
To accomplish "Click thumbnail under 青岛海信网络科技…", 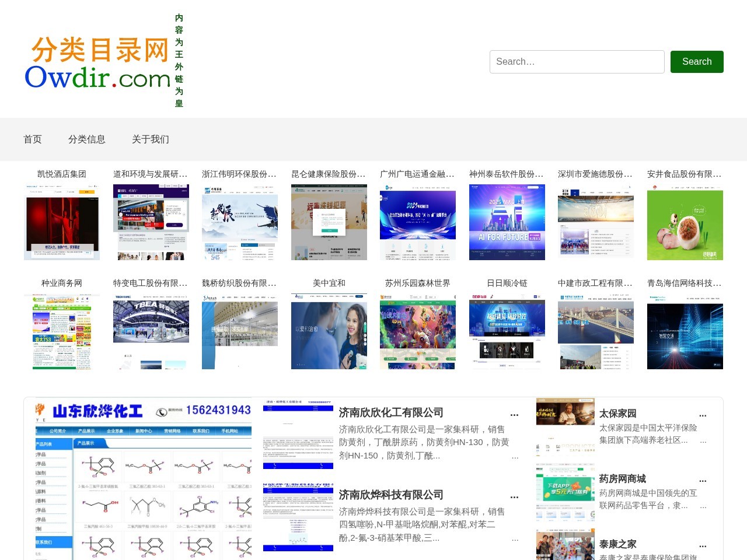I will tap(685, 331).
